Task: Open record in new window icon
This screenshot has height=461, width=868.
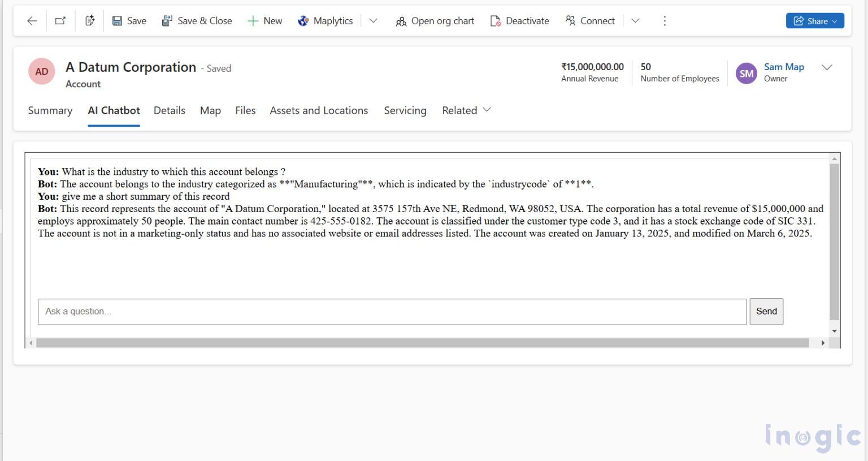Action: (60, 21)
